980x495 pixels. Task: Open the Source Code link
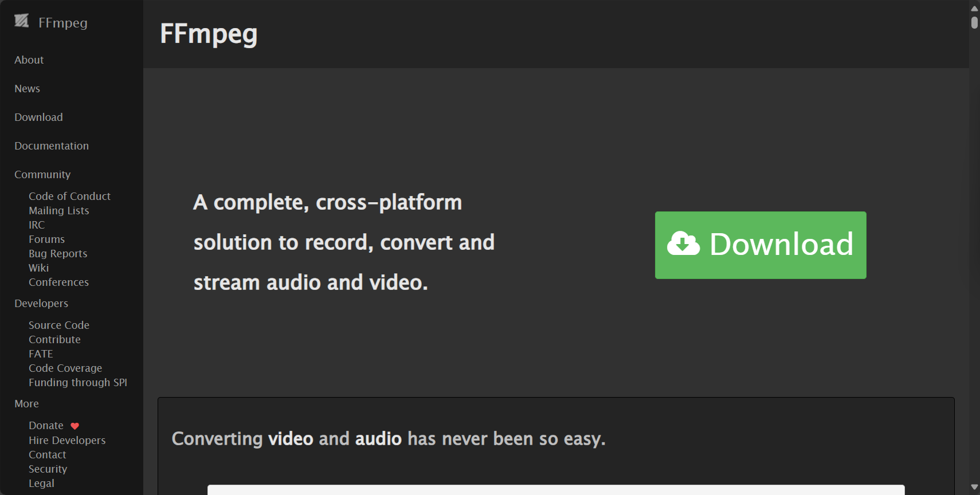(x=59, y=325)
